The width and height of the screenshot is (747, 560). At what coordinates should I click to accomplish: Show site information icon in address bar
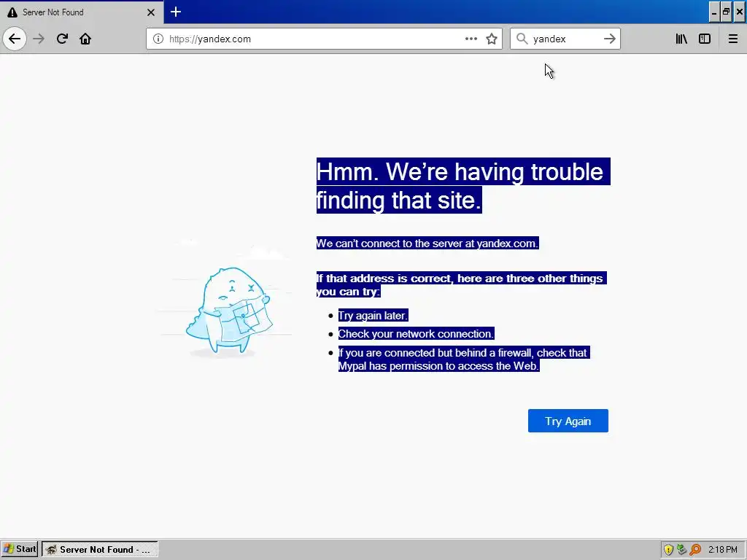coord(158,39)
